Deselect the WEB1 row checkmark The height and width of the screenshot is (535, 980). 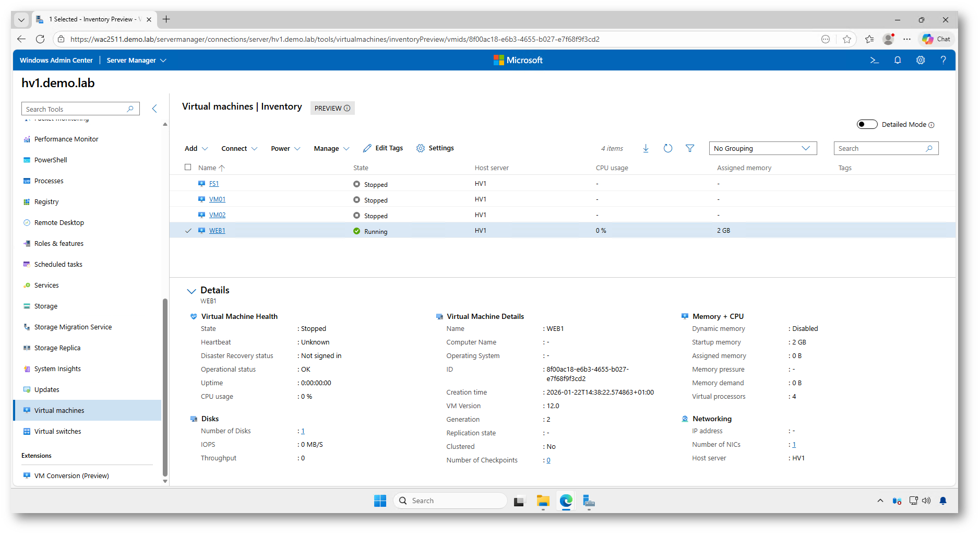coord(188,231)
